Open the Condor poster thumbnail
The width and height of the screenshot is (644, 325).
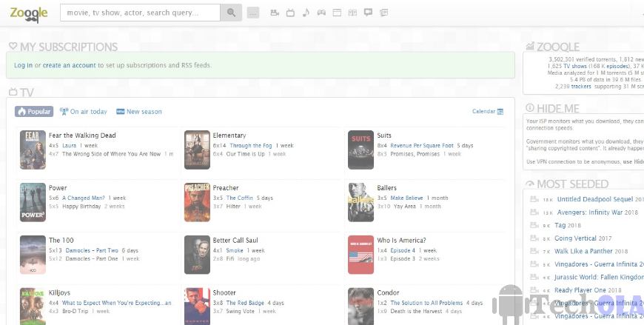pos(361,306)
